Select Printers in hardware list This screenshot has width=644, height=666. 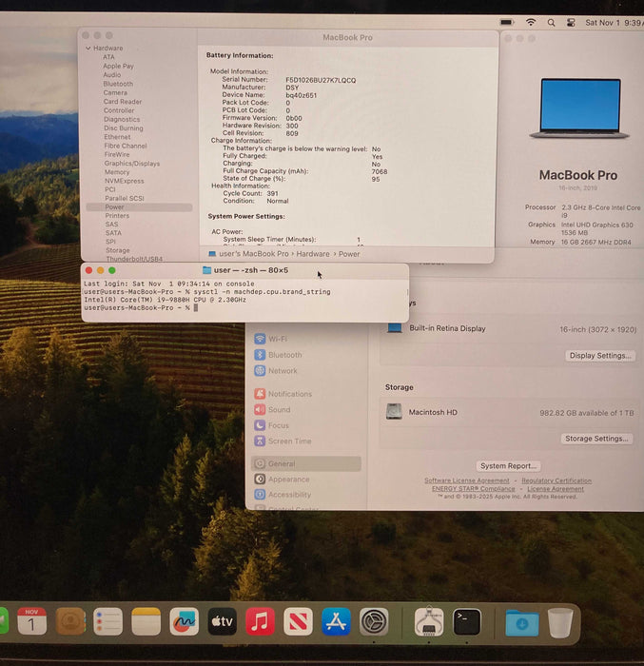click(x=117, y=216)
